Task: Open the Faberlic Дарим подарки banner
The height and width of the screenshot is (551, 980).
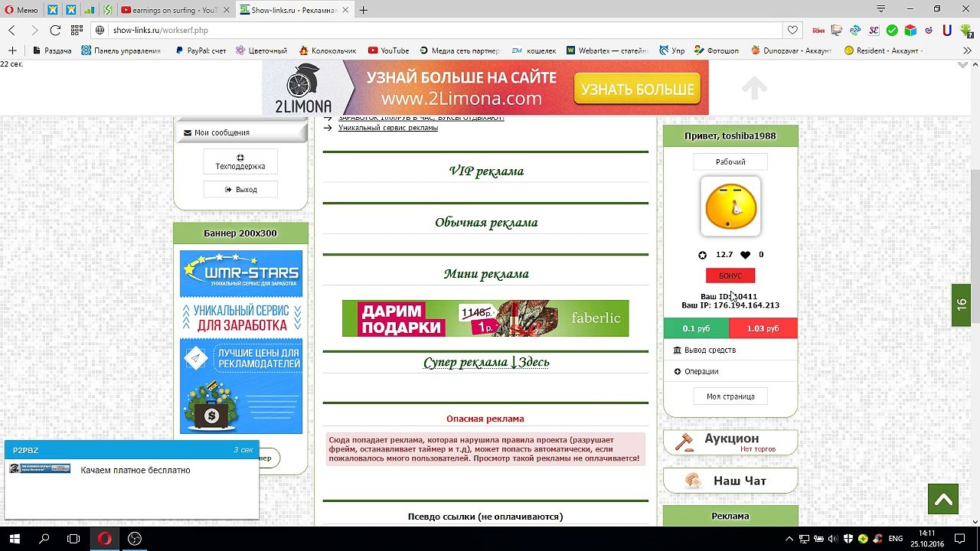Action: pos(485,318)
